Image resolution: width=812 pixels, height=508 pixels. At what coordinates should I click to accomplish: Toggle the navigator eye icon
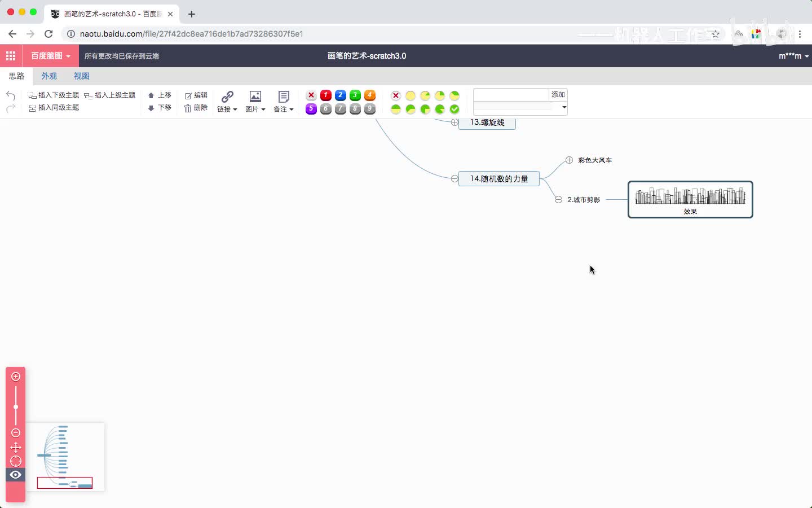pyautogui.click(x=16, y=475)
